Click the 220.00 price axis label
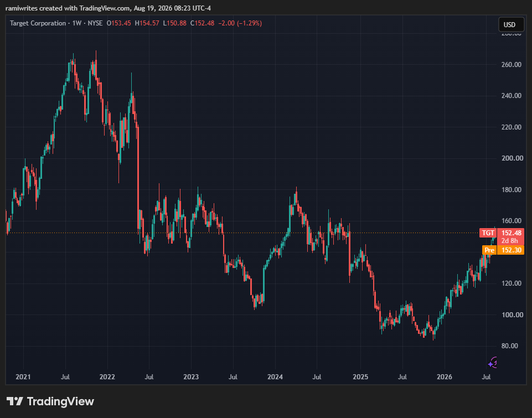This screenshot has height=418, width=532. tap(512, 127)
